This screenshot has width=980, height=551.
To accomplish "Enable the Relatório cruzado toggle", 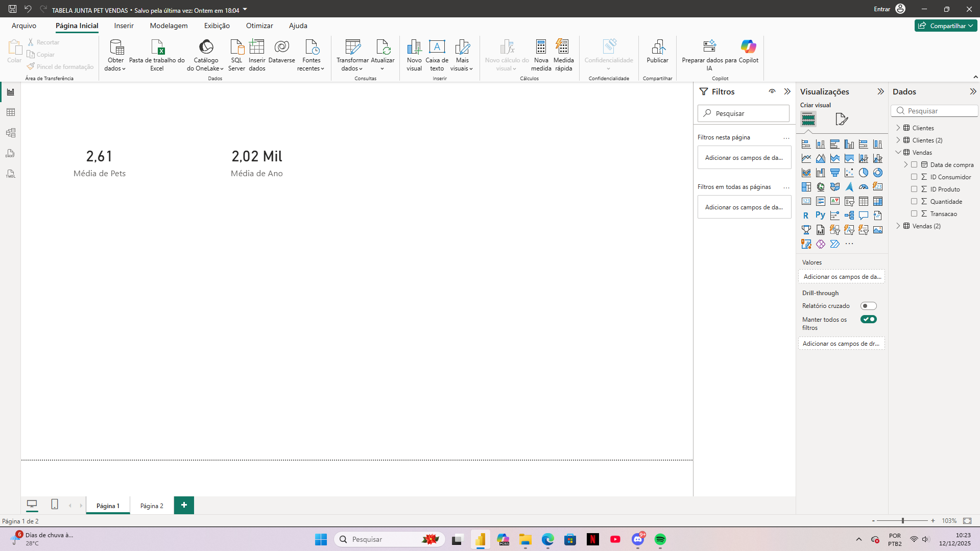I will point(868,306).
